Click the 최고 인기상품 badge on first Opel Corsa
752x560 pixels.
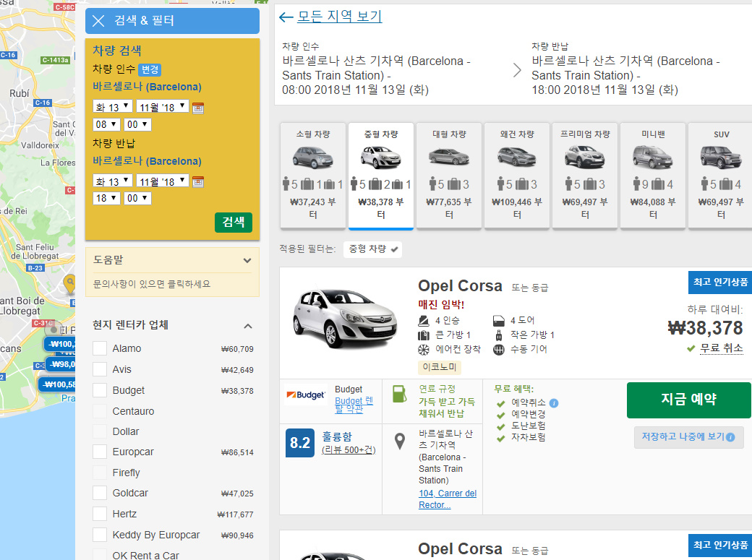(720, 282)
